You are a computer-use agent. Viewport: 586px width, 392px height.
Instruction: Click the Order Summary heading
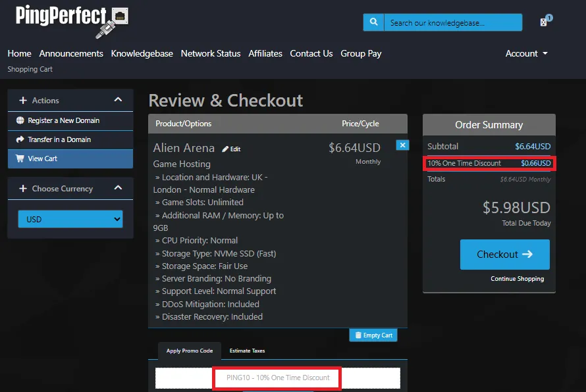point(489,125)
